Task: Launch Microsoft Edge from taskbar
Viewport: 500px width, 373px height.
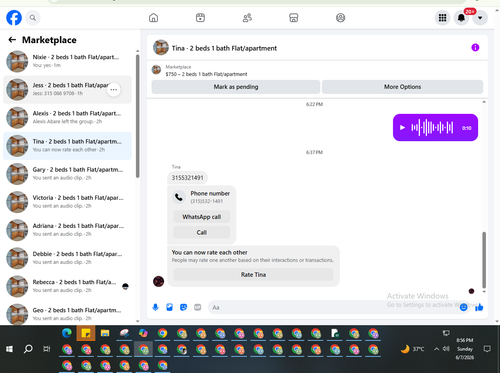Action: pos(67,333)
